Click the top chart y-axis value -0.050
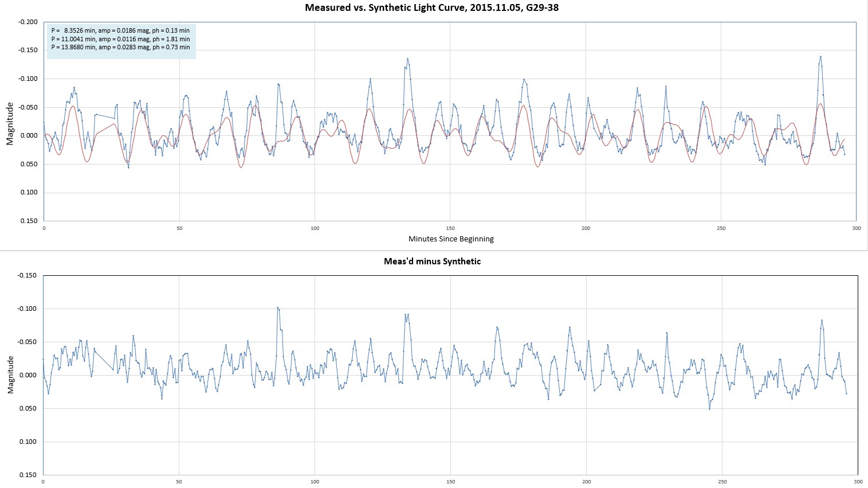The width and height of the screenshot is (868, 488). click(28, 107)
